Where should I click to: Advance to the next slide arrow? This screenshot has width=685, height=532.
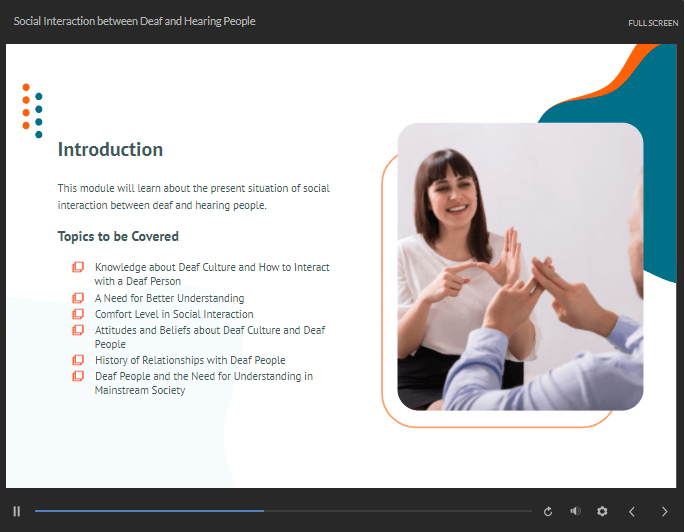click(x=665, y=511)
